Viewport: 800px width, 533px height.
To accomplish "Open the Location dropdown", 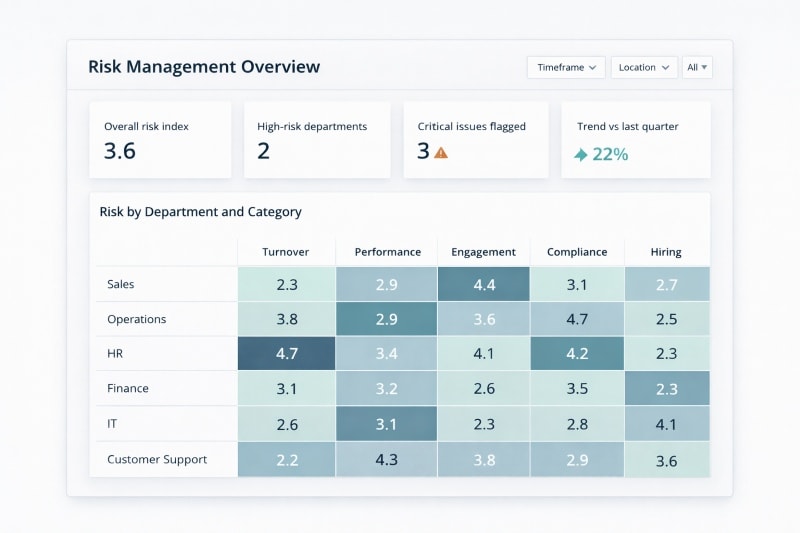I will [x=644, y=67].
